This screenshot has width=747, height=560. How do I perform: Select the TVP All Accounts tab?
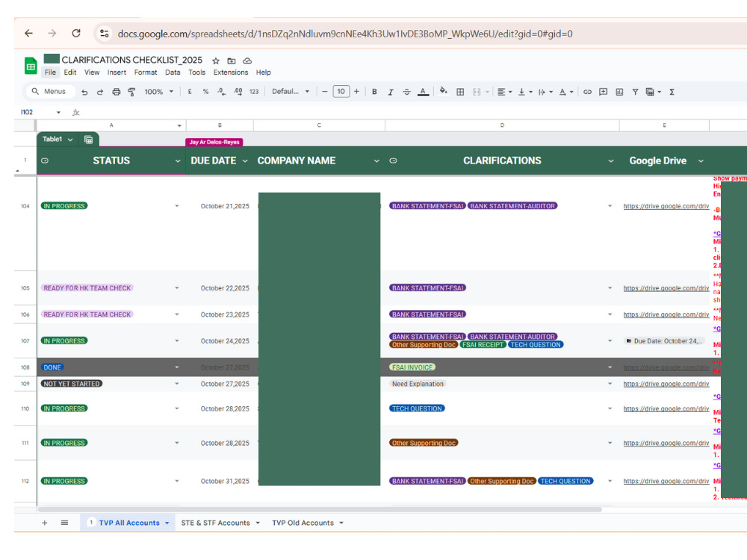(x=129, y=523)
